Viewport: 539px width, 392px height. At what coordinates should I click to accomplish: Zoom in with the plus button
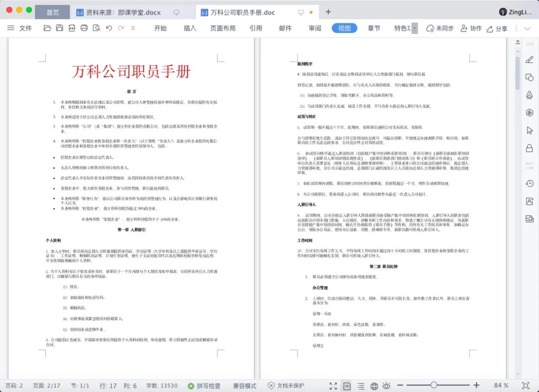coord(477,386)
